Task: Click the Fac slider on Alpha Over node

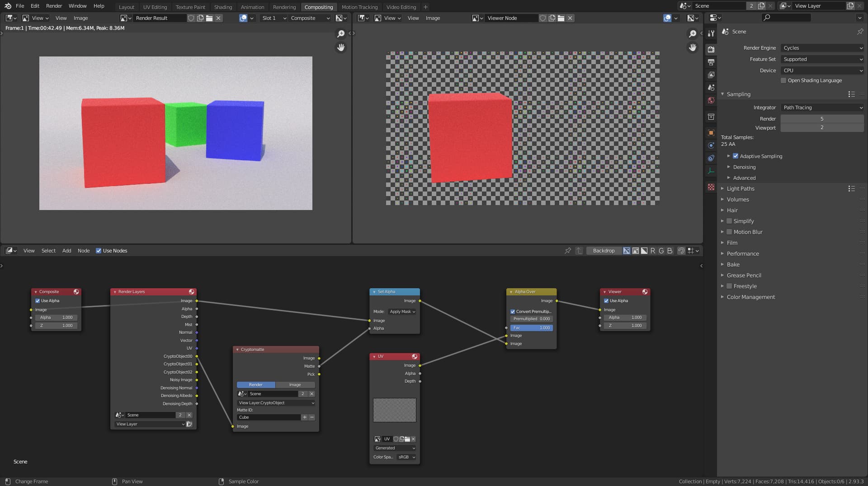Action: pyautogui.click(x=532, y=328)
